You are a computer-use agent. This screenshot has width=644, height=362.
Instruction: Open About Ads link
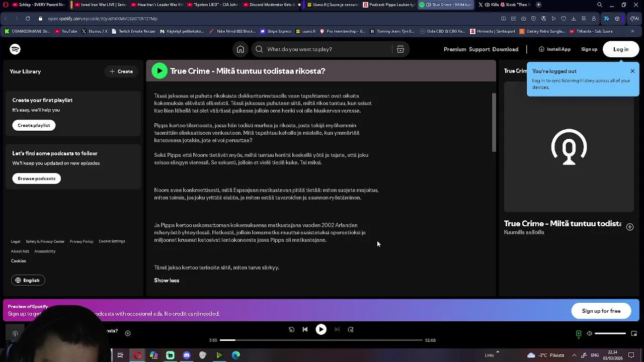[x=20, y=251]
